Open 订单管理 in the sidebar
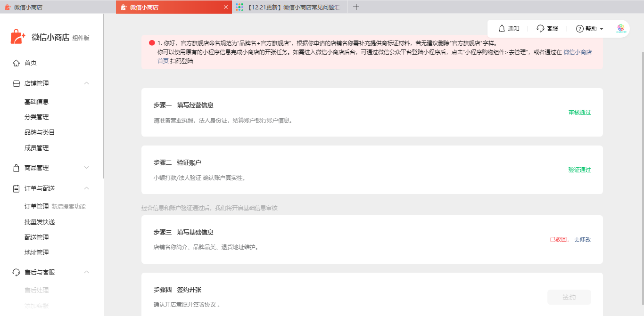The image size is (644, 316). 36,207
